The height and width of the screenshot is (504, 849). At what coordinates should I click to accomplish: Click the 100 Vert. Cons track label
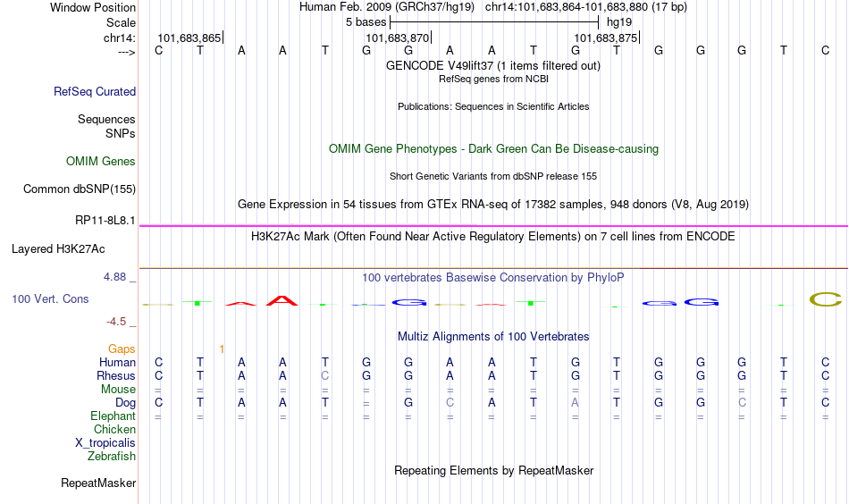click(50, 298)
